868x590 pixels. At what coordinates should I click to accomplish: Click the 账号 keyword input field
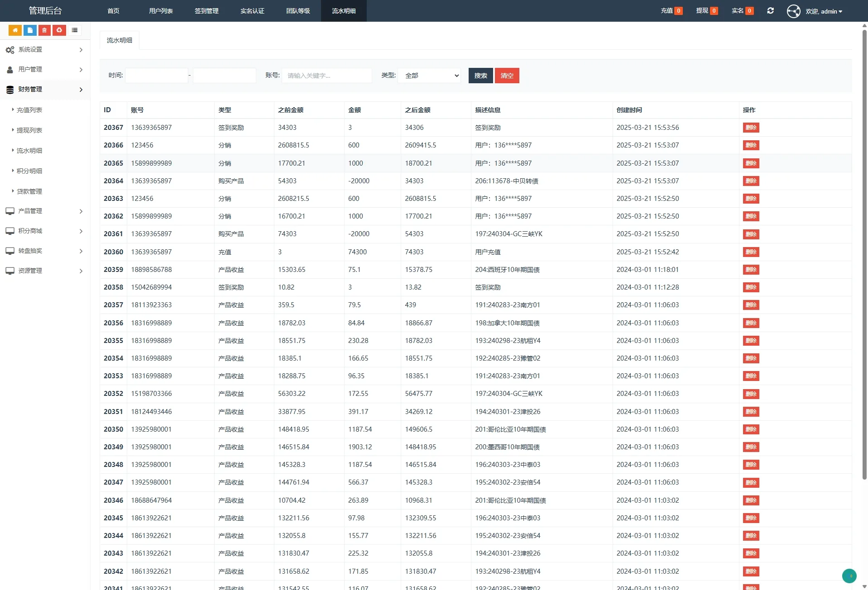click(326, 76)
